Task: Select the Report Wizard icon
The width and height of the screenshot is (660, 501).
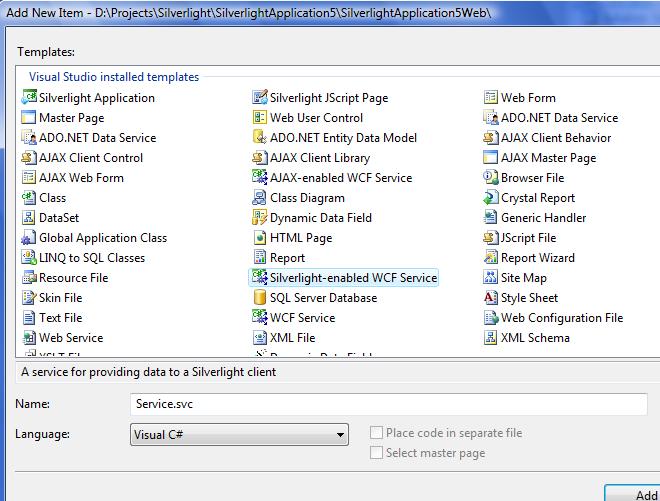Action: coord(491,258)
